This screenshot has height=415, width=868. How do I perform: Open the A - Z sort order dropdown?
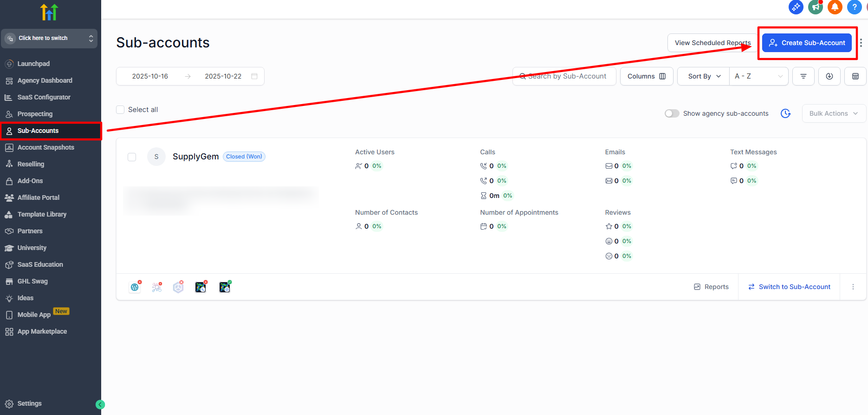point(759,76)
